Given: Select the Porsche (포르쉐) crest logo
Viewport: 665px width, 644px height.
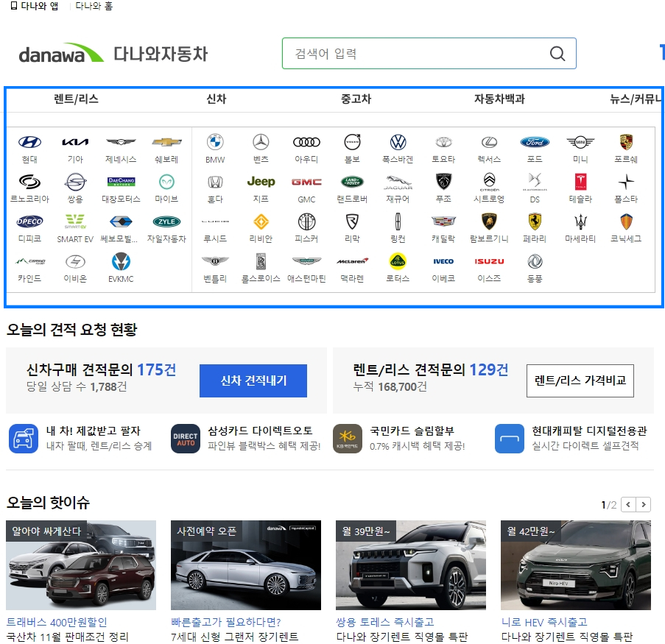Looking at the screenshot, I should click(x=627, y=143).
